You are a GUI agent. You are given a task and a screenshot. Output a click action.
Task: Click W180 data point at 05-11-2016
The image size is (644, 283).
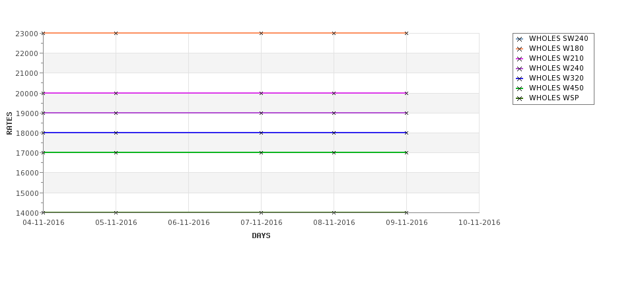point(116,33)
